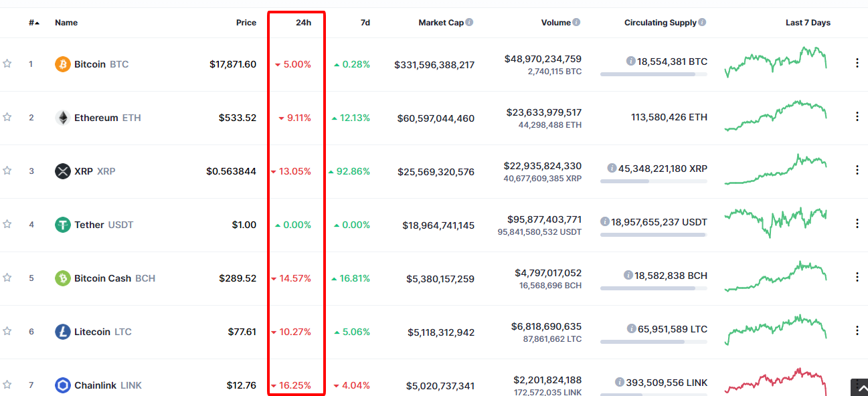The height and width of the screenshot is (396, 868).
Task: Click Ethereum volume figure $23,633,979,517
Action: point(543,112)
